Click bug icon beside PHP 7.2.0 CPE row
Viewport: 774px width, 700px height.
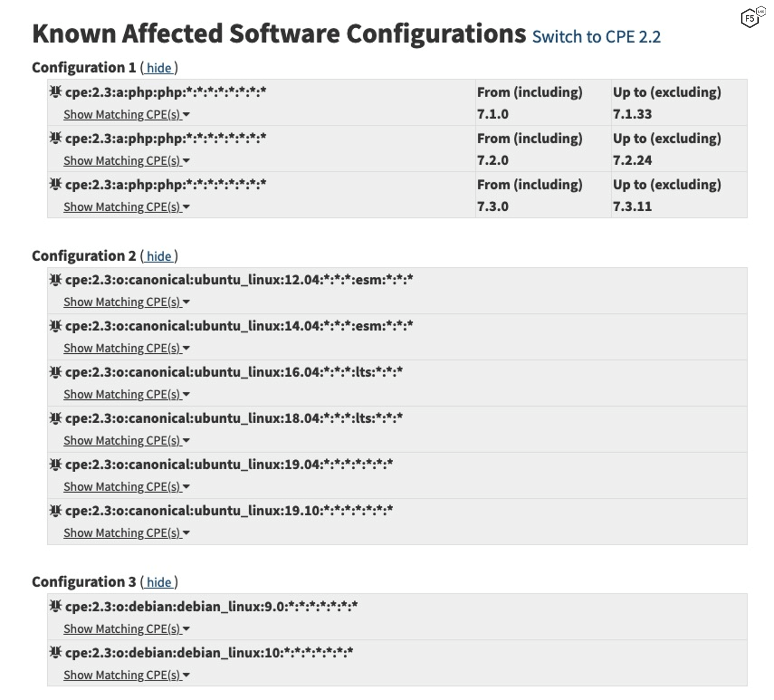tap(55, 138)
